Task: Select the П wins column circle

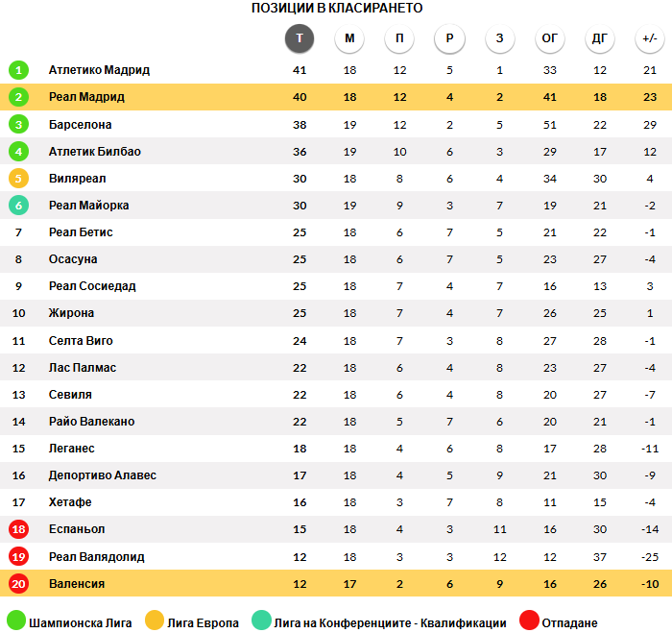Action: pos(399,38)
